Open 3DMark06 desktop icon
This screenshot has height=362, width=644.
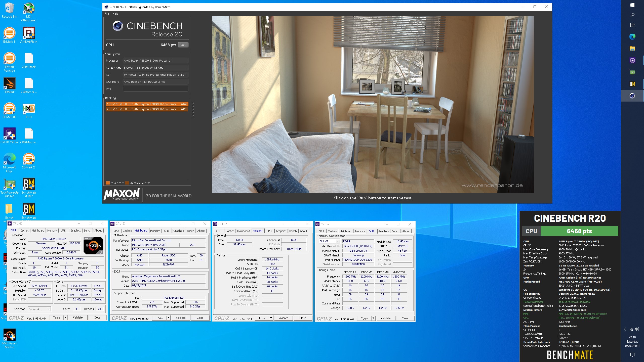point(9,111)
